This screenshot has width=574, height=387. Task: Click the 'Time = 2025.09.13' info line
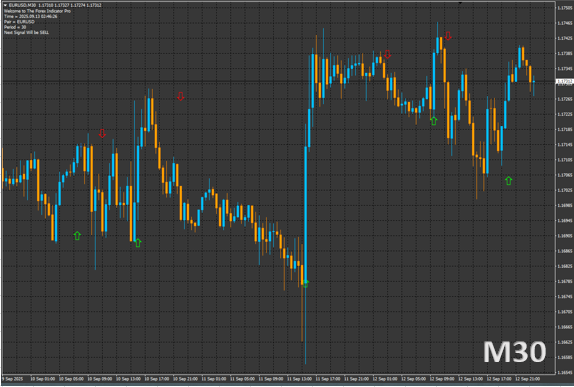coord(31,16)
